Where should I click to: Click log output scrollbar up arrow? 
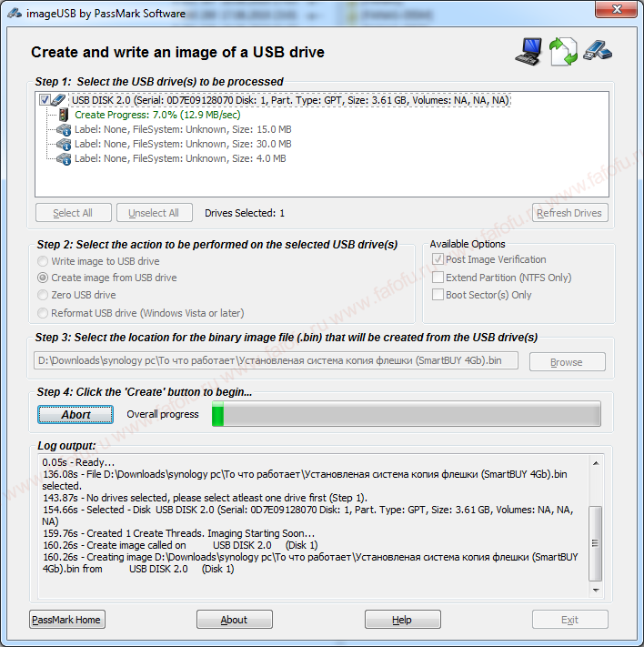point(596,463)
